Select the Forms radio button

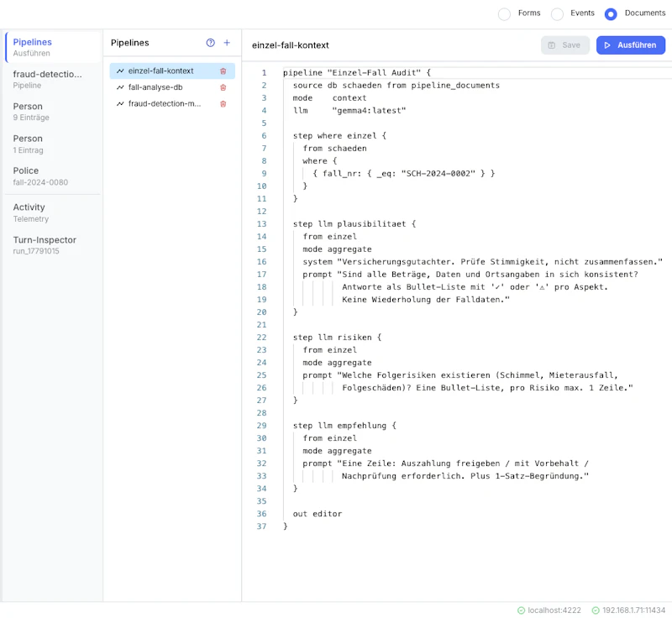pos(504,14)
